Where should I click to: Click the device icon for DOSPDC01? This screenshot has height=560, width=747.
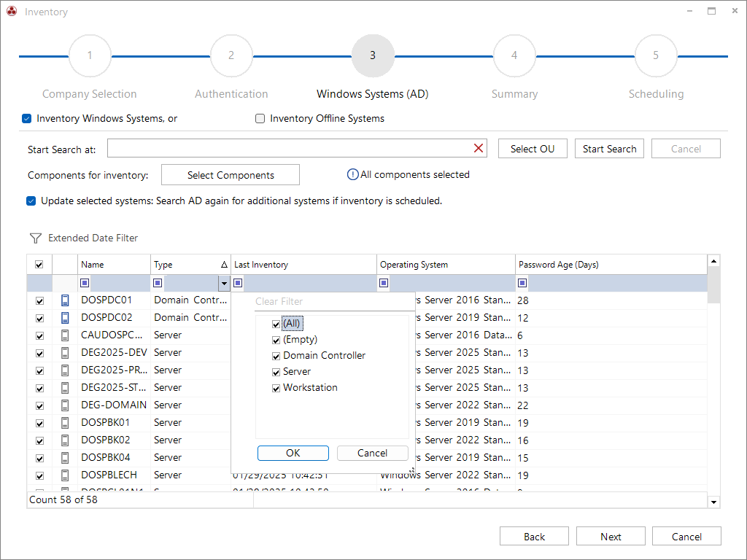point(65,300)
